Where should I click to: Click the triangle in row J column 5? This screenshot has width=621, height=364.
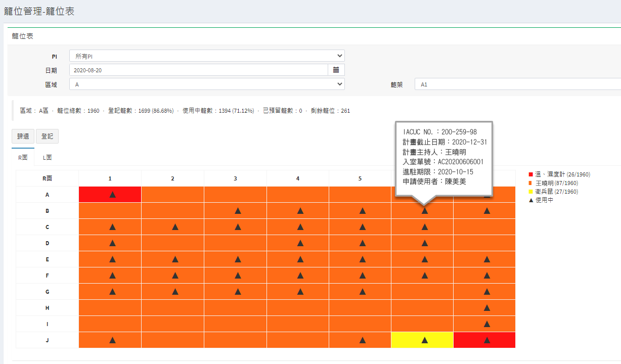(x=362, y=340)
